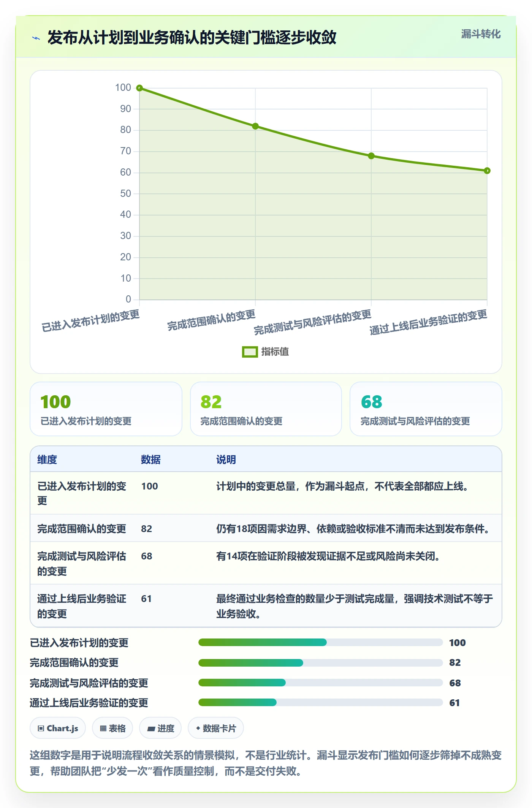Image resolution: width=532 pixels, height=808 pixels.
Task: Select the chart data point at value 82
Action: pos(255,126)
